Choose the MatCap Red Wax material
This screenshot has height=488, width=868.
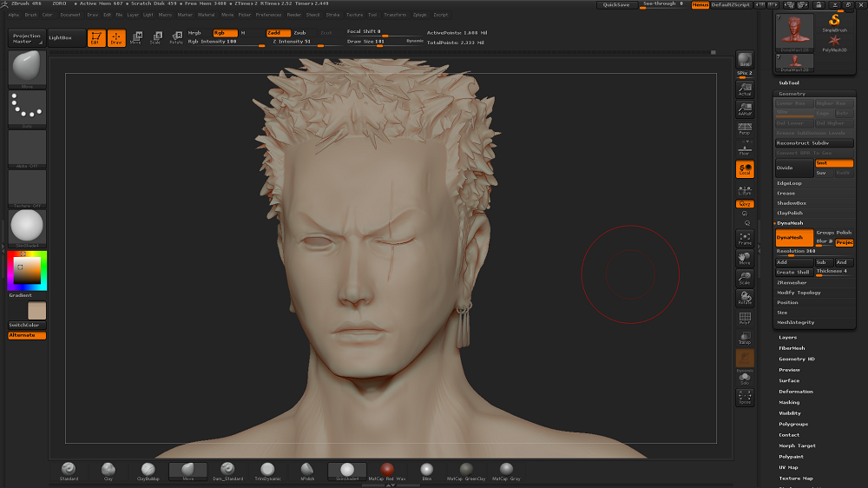[387, 471]
